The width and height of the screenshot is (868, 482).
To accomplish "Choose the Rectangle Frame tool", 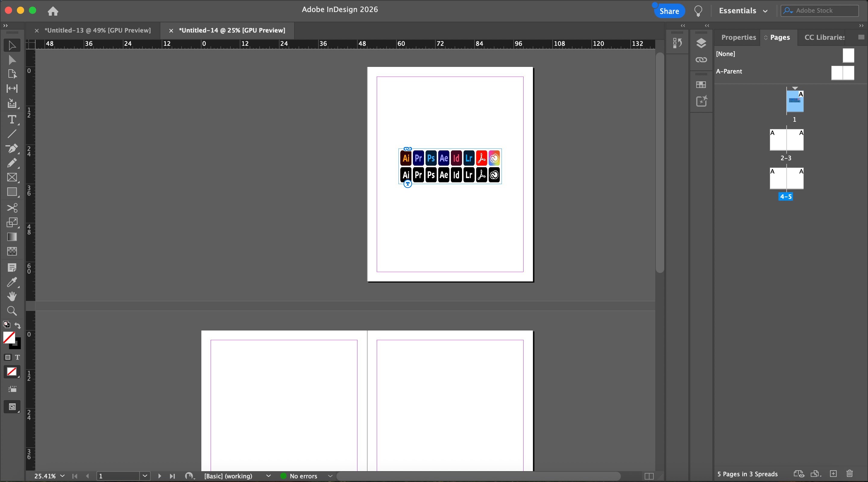I will (12, 177).
